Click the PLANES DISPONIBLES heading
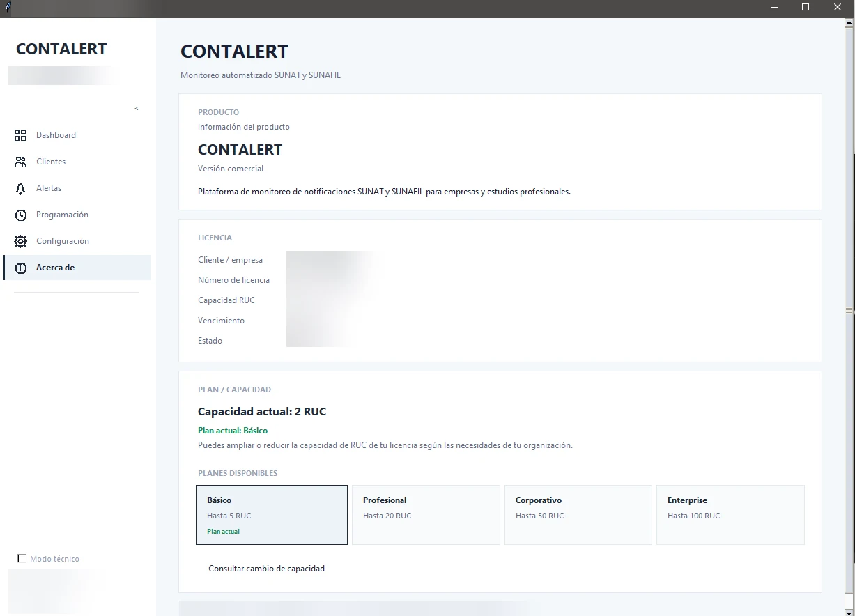 238,473
